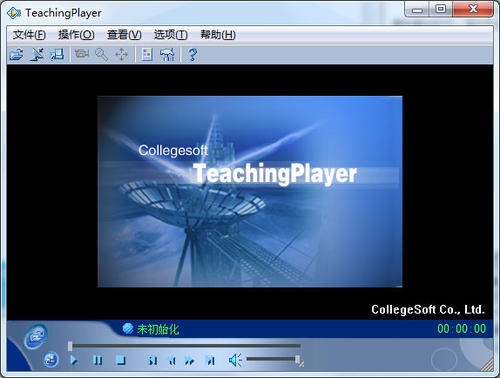Mute audio with the speaker icon
This screenshot has height=378, width=500.
tap(235, 360)
